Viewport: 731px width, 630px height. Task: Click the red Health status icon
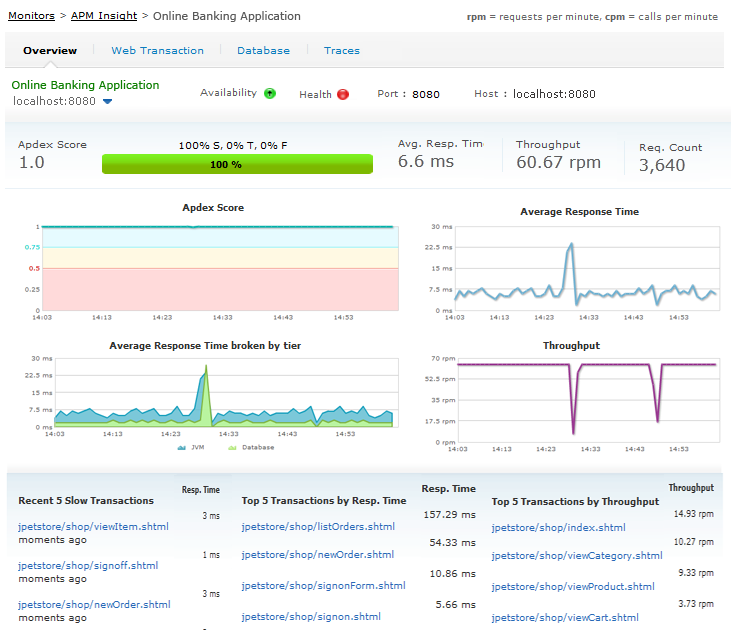[x=343, y=95]
